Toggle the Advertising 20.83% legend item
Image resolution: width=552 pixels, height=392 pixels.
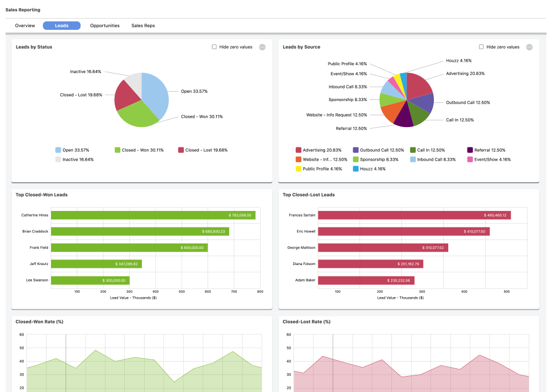(x=317, y=150)
